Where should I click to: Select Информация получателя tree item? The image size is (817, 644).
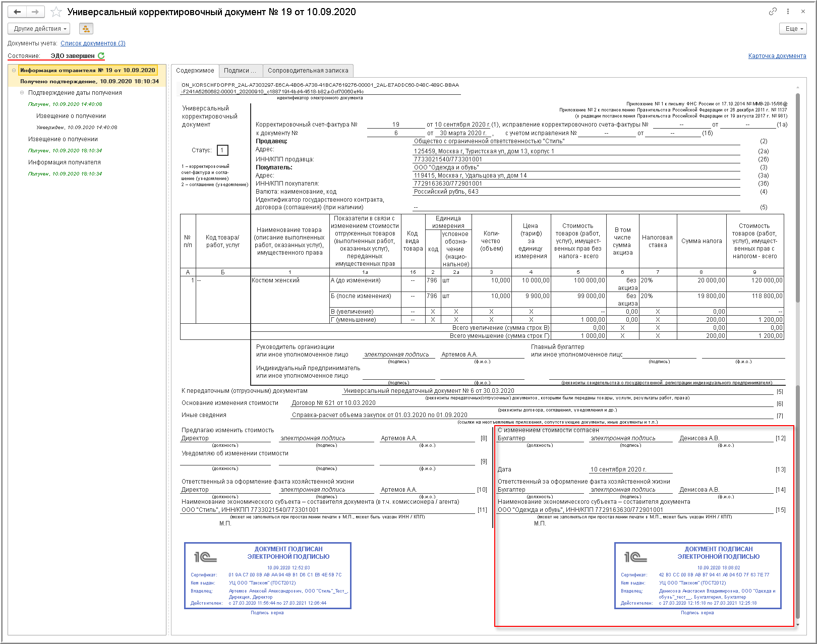click(65, 162)
